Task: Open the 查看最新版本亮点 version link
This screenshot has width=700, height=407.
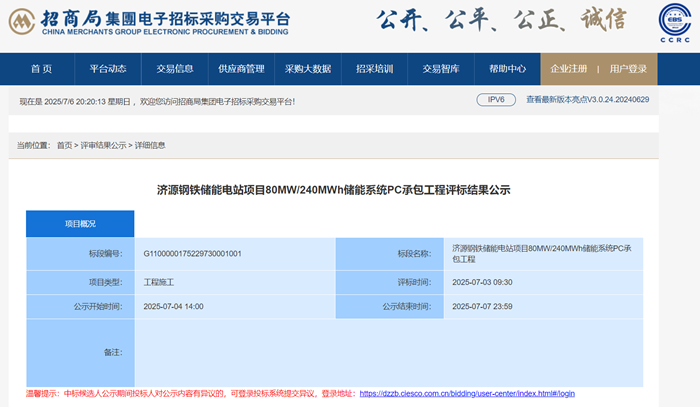Action: pos(588,100)
